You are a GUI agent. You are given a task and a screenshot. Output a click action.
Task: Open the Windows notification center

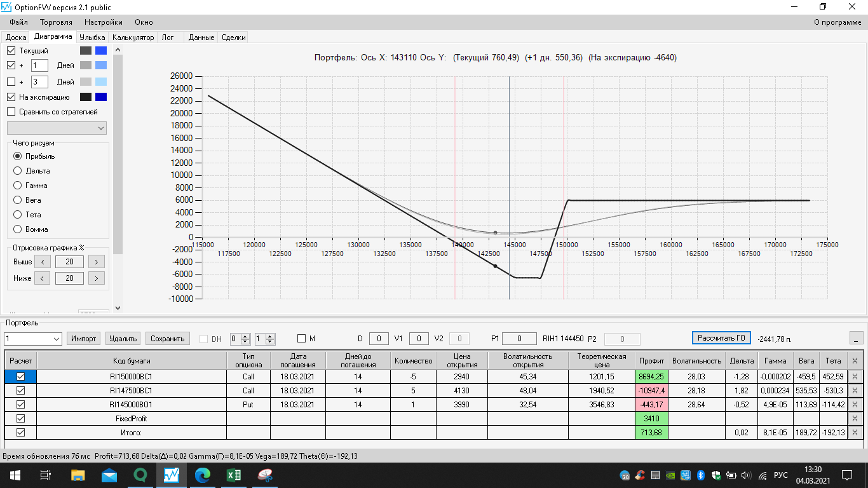pos(846,475)
